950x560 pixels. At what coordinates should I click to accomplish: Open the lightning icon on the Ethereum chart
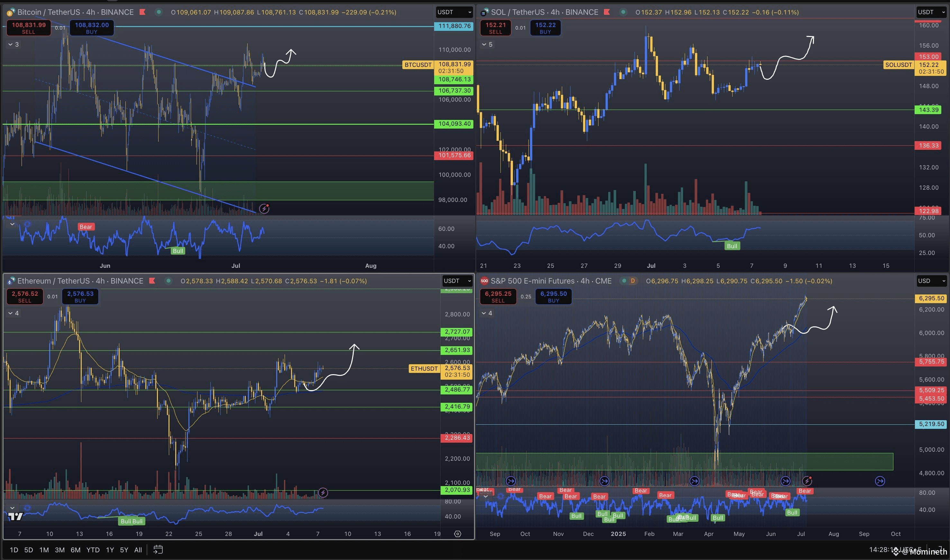click(323, 492)
